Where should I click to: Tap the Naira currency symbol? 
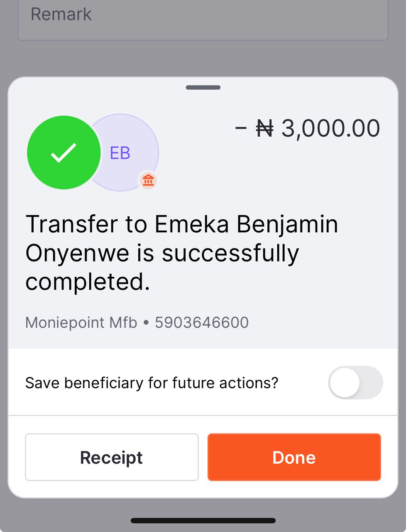(x=264, y=128)
